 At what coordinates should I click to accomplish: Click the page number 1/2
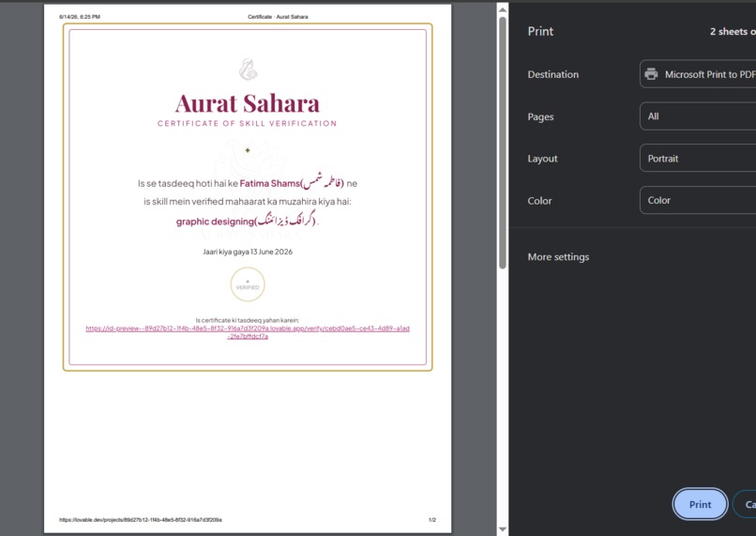coord(432,520)
